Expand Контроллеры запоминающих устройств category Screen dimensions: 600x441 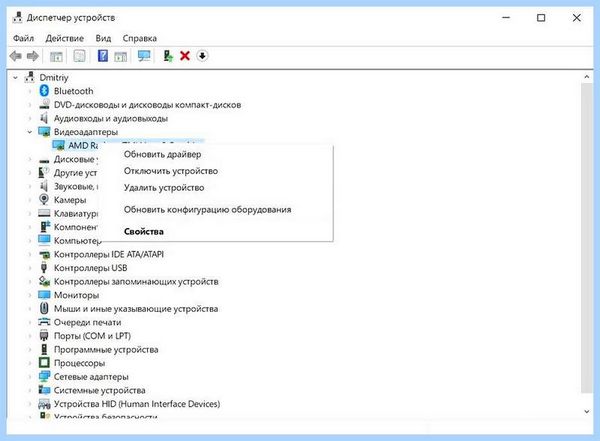click(x=30, y=282)
